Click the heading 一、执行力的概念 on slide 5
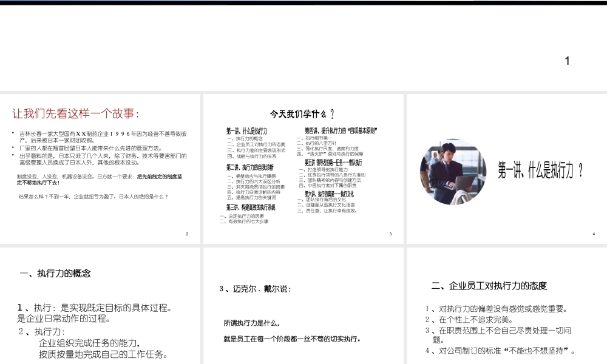 point(55,274)
